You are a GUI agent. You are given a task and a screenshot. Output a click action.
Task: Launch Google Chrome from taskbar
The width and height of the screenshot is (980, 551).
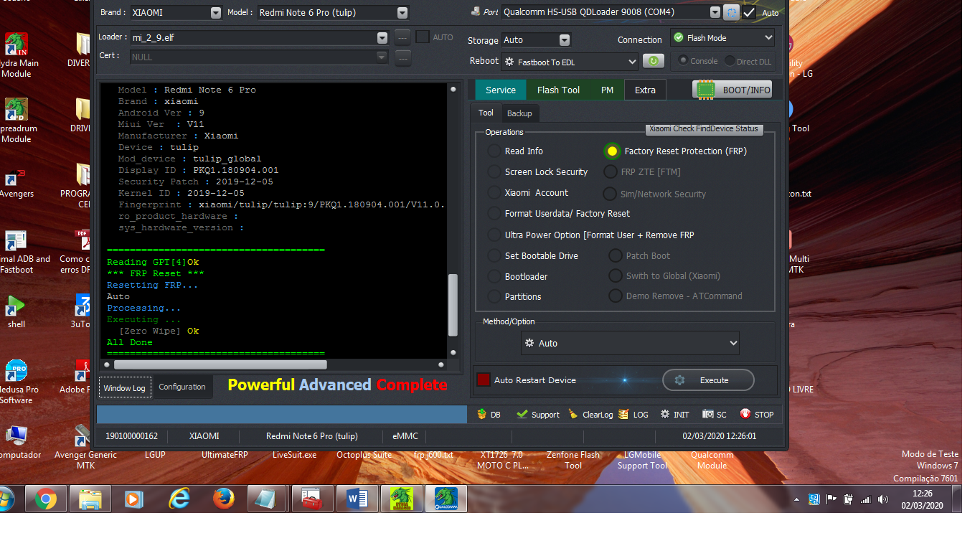click(x=46, y=499)
